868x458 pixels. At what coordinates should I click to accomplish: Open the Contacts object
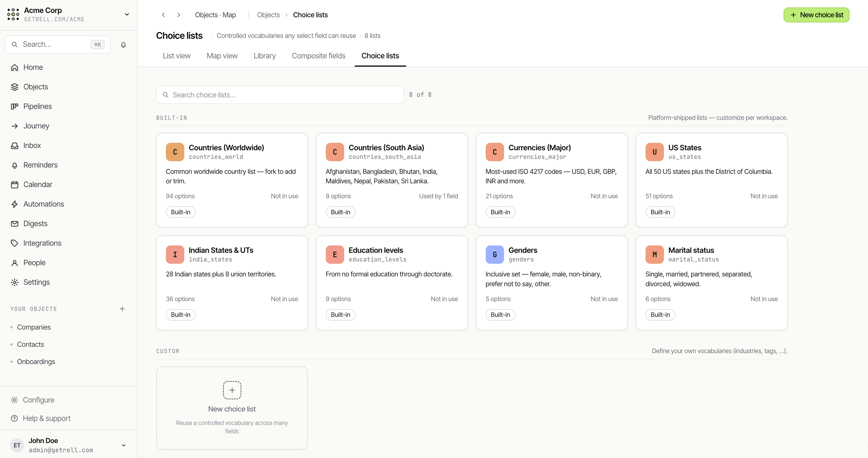pyautogui.click(x=31, y=344)
